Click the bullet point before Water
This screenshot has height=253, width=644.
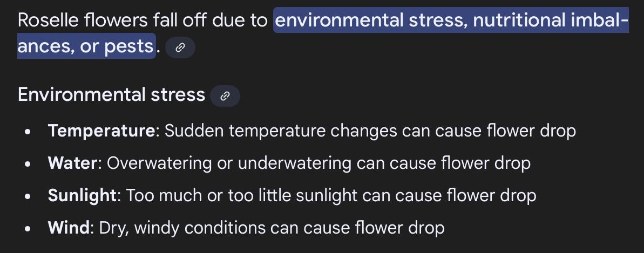[x=28, y=165]
